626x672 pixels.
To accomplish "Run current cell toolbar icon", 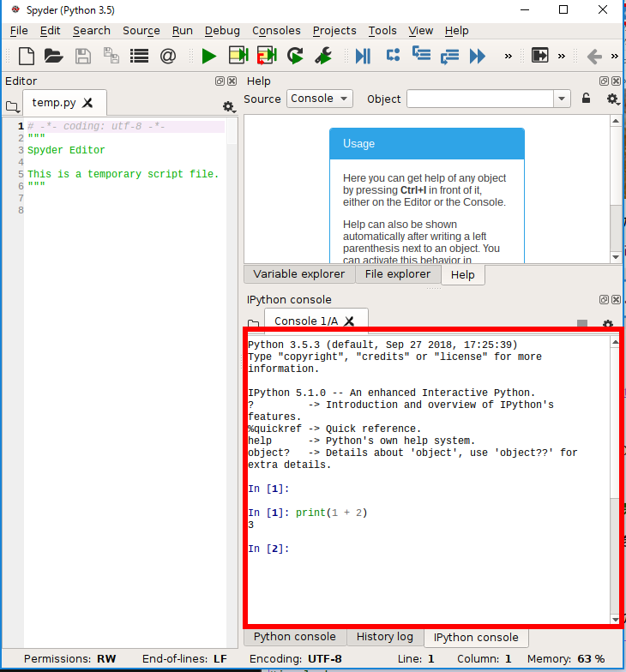I will tap(238, 57).
